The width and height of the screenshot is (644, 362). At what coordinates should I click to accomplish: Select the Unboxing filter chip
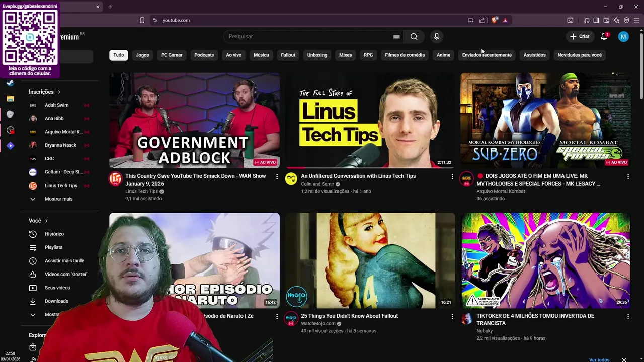pos(317,55)
